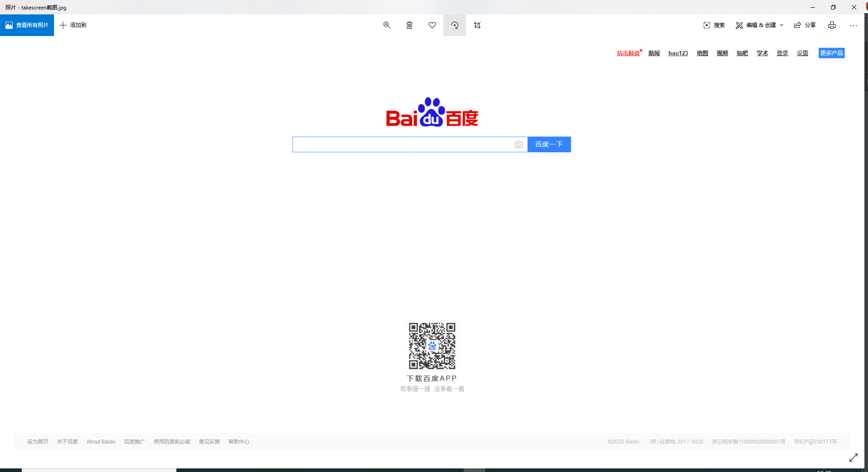Open the See all photos view
The image size is (868, 472).
[27, 25]
